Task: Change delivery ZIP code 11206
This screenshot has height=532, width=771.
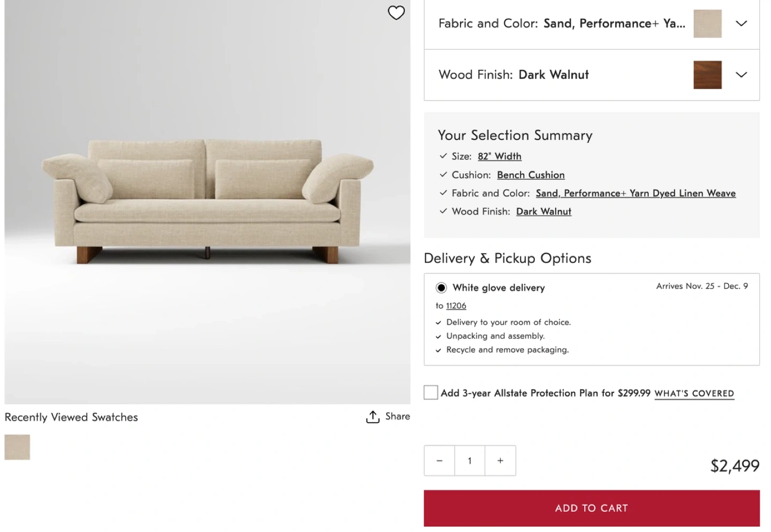Action: click(x=456, y=306)
